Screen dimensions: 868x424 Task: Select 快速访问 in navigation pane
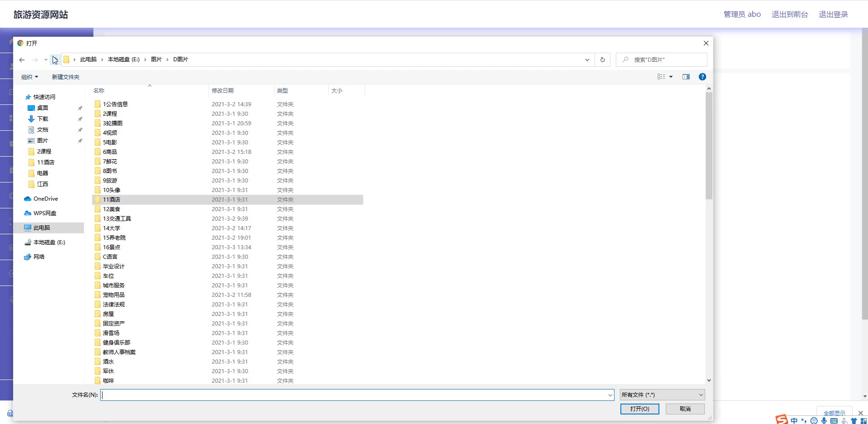pos(44,97)
